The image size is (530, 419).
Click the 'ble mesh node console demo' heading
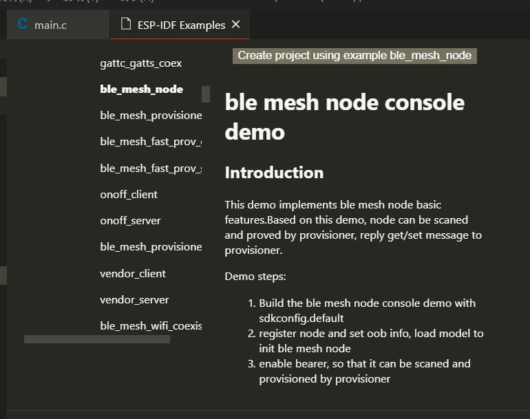pyautogui.click(x=344, y=117)
